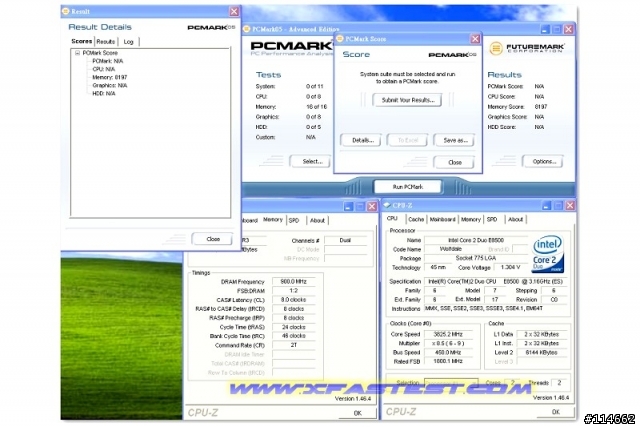
Task: Click Close in the Result Details window
Action: tap(213, 239)
